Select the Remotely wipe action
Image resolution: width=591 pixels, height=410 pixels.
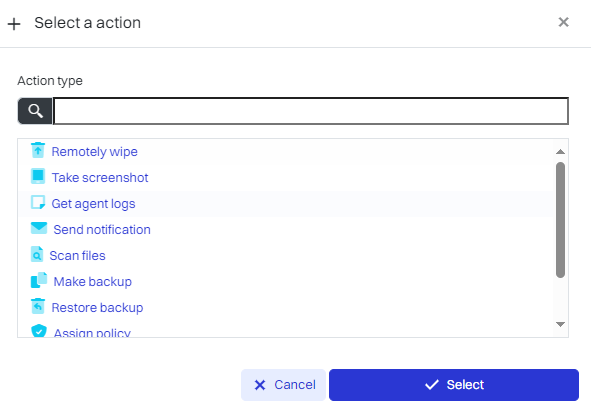[x=95, y=152]
